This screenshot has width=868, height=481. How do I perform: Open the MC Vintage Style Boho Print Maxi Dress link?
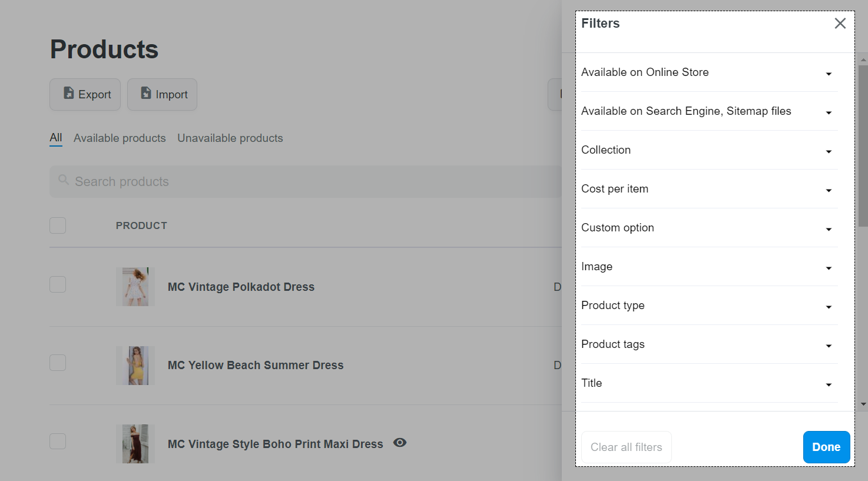click(x=276, y=444)
